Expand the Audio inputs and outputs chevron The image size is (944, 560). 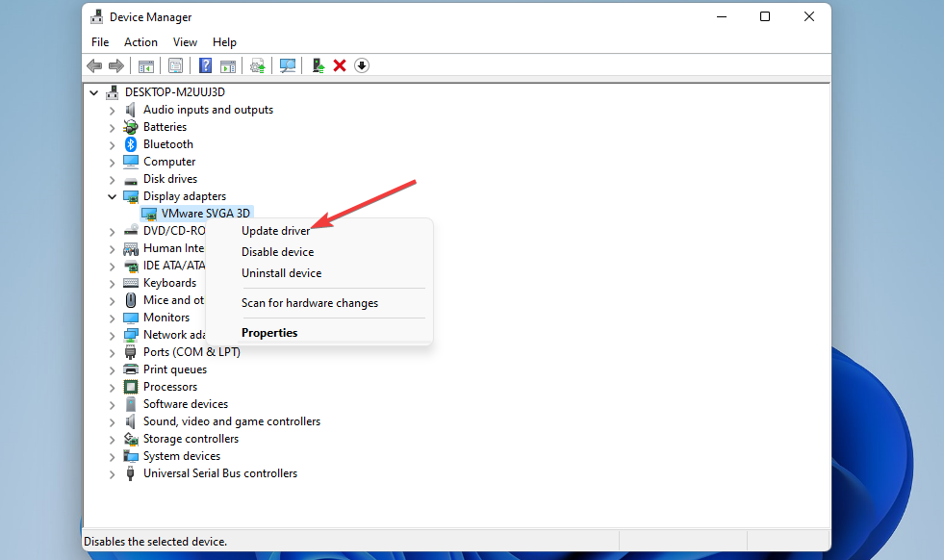tap(112, 111)
